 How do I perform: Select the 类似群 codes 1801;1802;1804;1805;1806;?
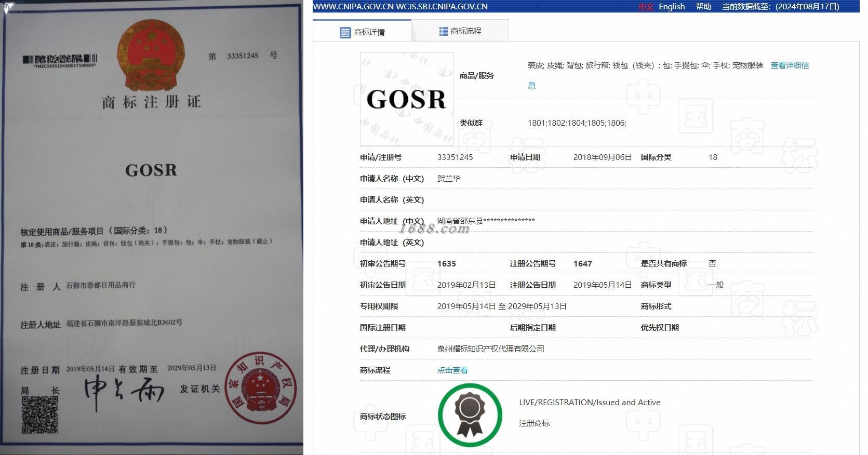pos(577,123)
